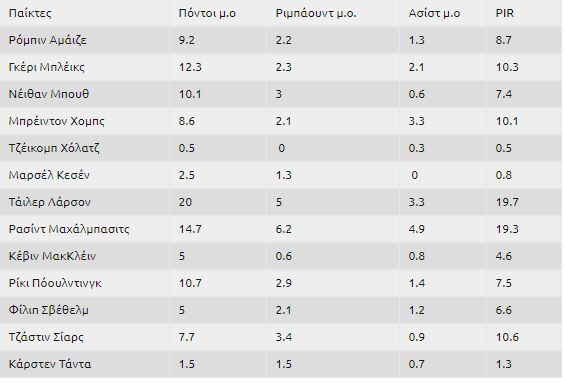Image resolution: width=565 pixels, height=389 pixels.
Task: Click Τάιλερ Λάρσον's PIR value 19.7
Action: point(507,202)
